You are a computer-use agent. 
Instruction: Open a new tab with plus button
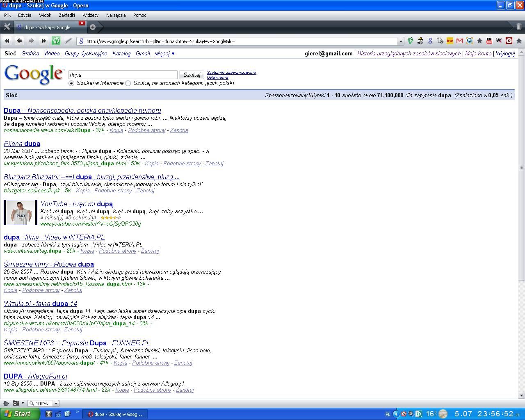pos(93,27)
